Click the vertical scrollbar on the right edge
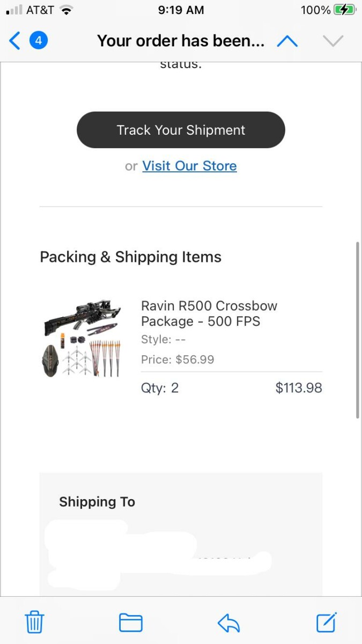 coord(358,330)
